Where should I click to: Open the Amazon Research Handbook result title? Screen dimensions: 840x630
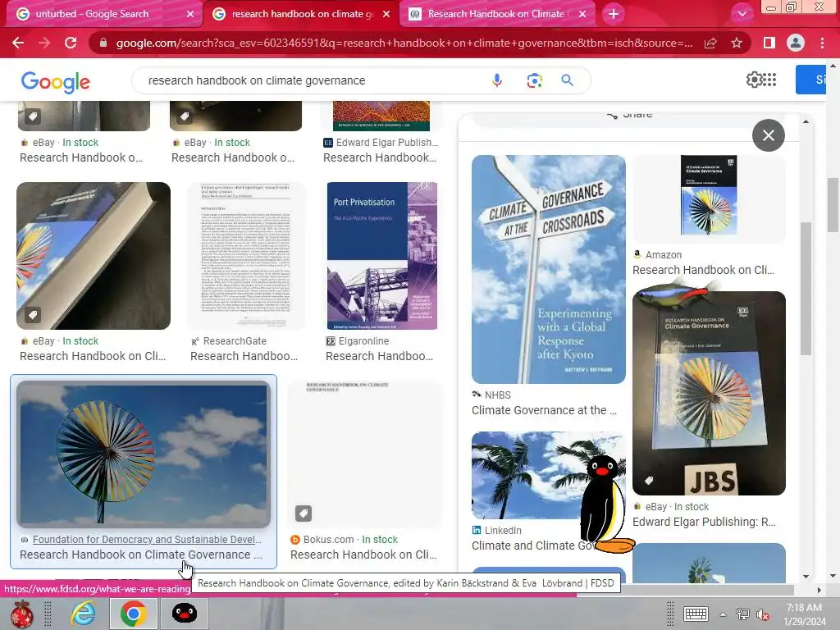point(703,270)
